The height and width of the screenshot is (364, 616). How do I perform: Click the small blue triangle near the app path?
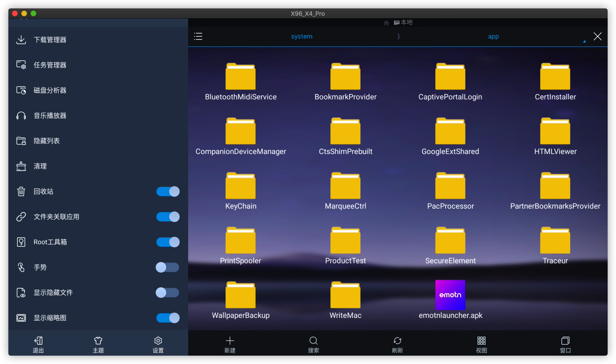click(584, 42)
